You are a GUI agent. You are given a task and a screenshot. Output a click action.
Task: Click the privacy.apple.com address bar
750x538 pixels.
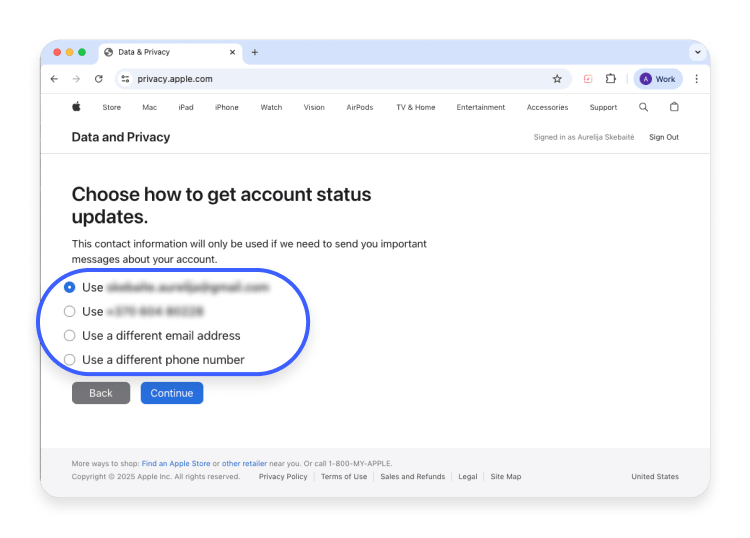point(343,79)
